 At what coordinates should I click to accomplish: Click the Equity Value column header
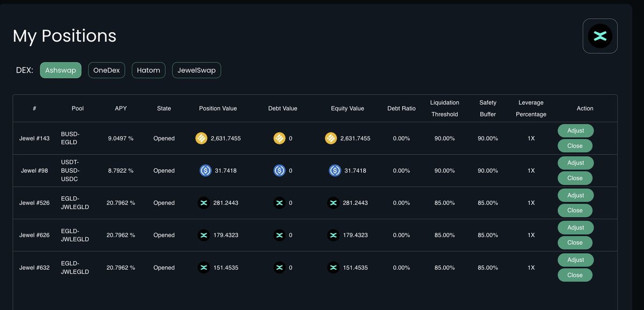pyautogui.click(x=347, y=108)
